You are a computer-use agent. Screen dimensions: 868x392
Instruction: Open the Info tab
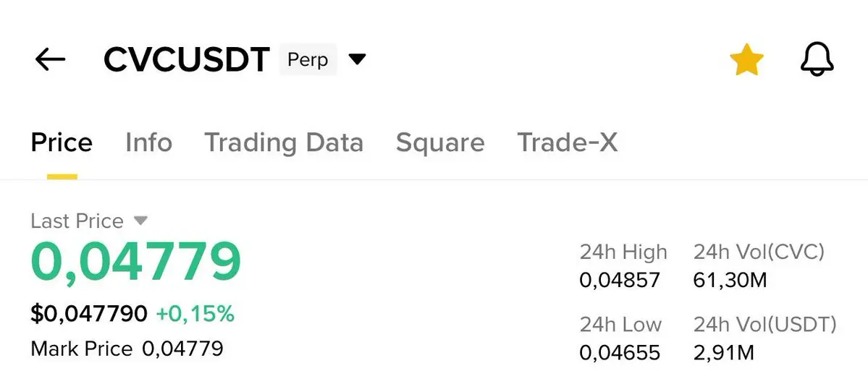[x=148, y=142]
